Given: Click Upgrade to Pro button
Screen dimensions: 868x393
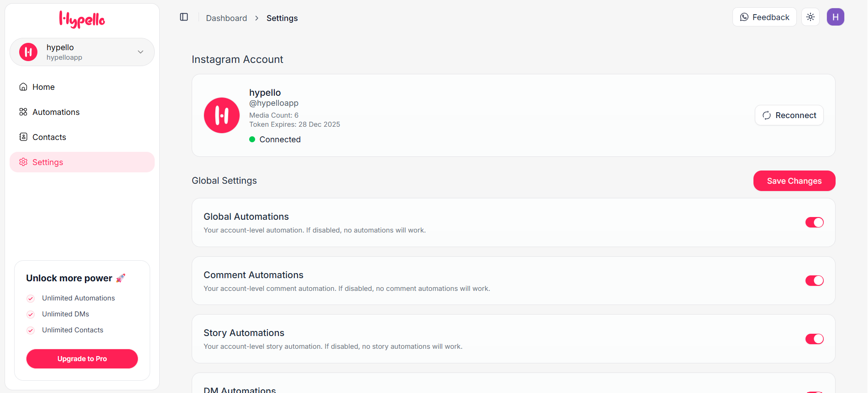Looking at the screenshot, I should click(82, 359).
